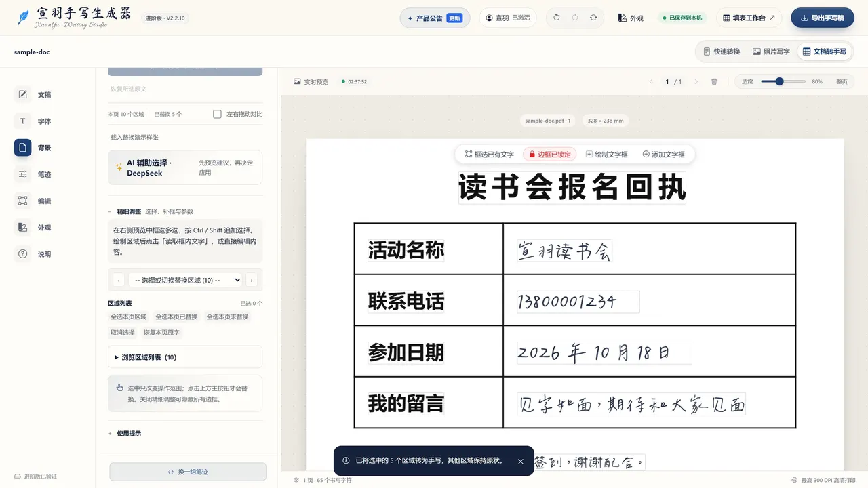Enable the 左右拖动对比 checkbox
Viewport: 868px width, 488px height.
click(217, 114)
